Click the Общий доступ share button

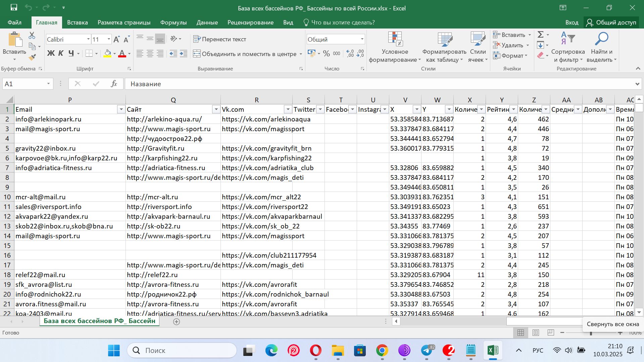611,22
